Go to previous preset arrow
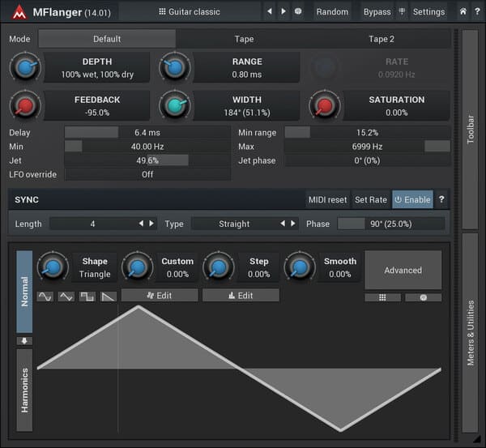486x448 pixels. (270, 11)
